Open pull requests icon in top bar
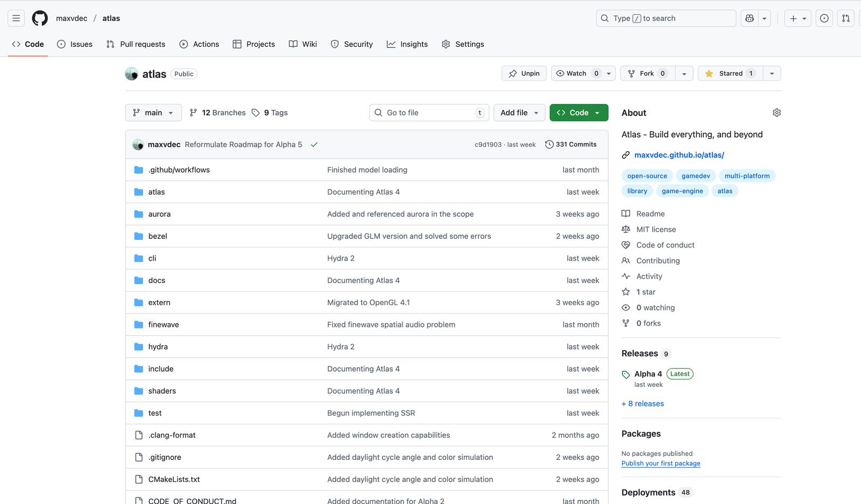The image size is (861, 504). [845, 18]
